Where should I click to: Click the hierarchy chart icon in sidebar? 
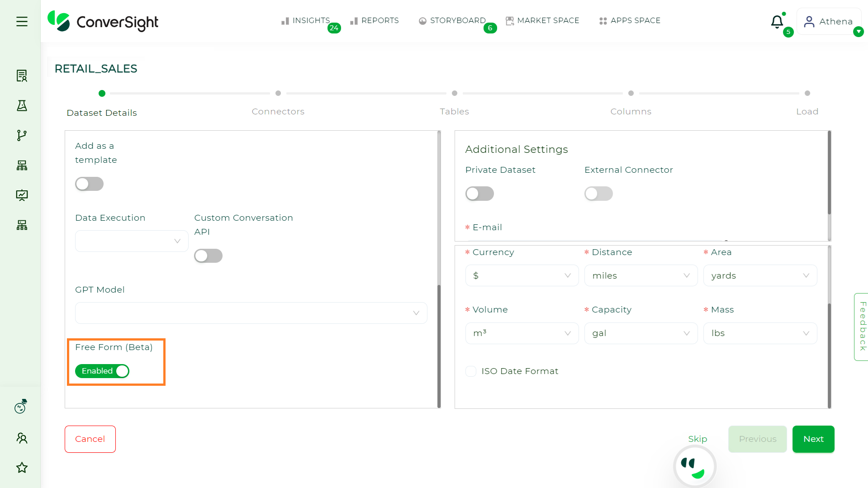coord(22,165)
